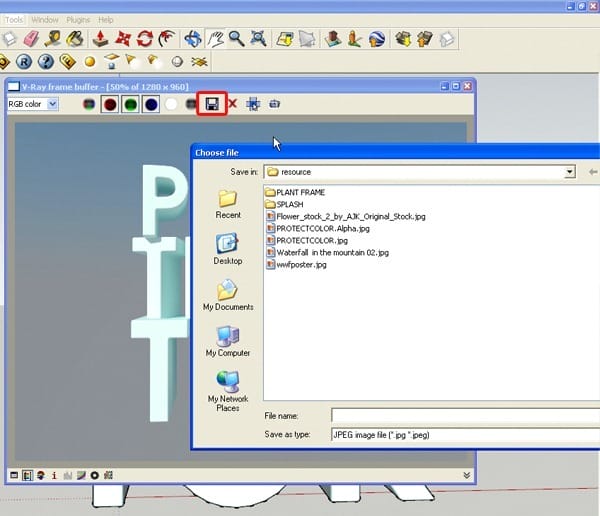
Task: Click the back arrow in Choose file dialog
Action: tap(593, 172)
